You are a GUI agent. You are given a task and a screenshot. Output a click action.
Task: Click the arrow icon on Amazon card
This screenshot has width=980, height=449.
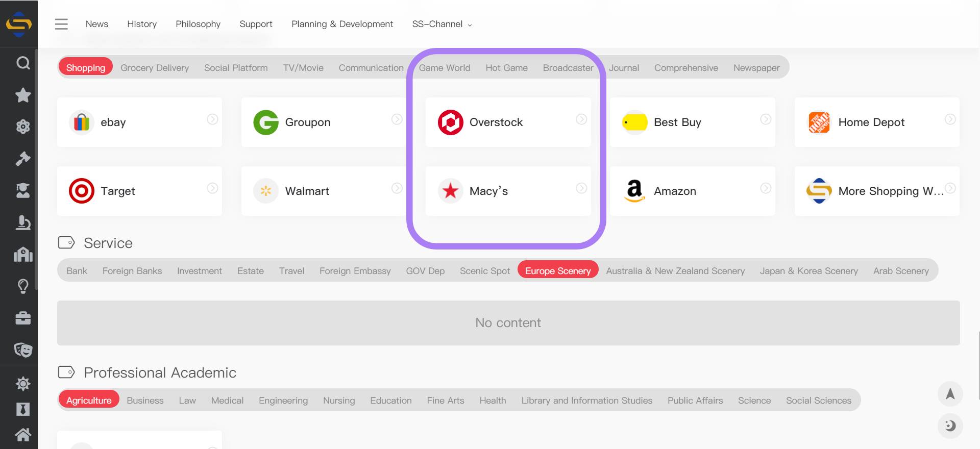point(766,188)
